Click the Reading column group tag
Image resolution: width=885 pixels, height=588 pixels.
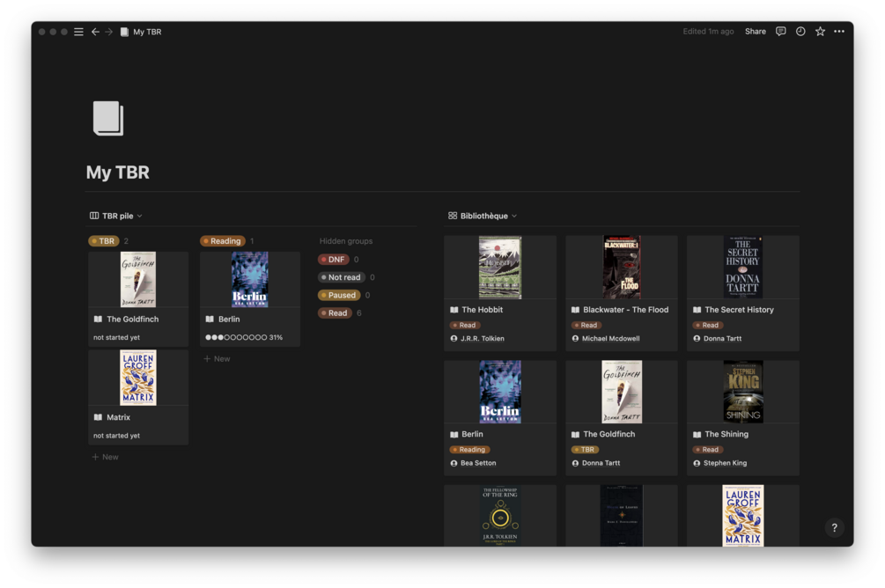point(223,241)
